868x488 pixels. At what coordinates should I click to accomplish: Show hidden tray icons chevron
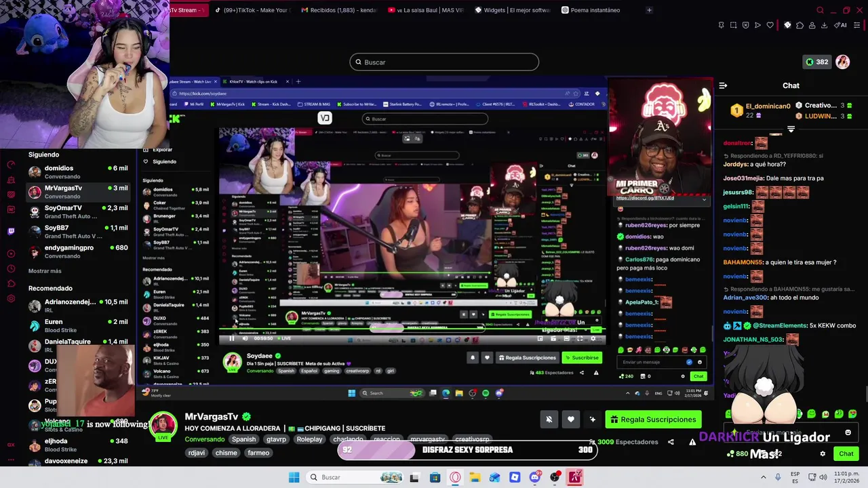click(764, 477)
